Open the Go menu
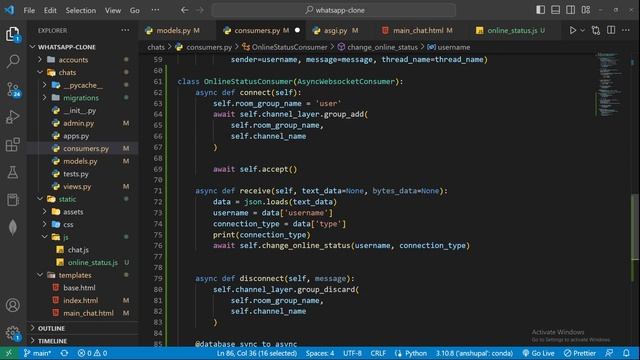The height and width of the screenshot is (360, 640). (x=135, y=10)
